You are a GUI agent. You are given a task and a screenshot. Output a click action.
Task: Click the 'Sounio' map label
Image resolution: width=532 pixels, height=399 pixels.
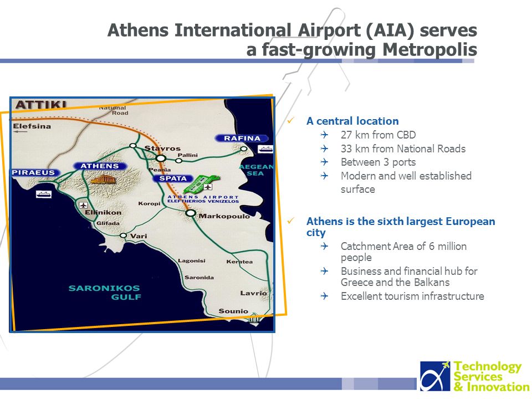pyautogui.click(x=233, y=311)
